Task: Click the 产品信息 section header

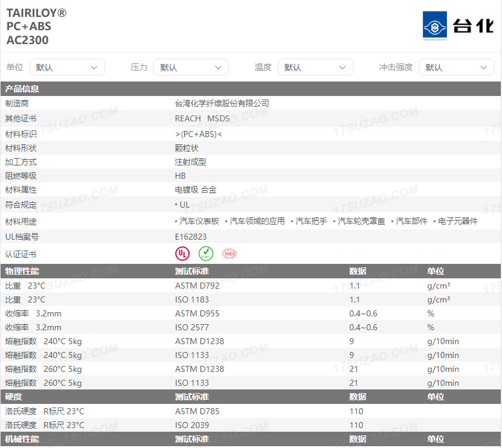Action: coord(251,89)
